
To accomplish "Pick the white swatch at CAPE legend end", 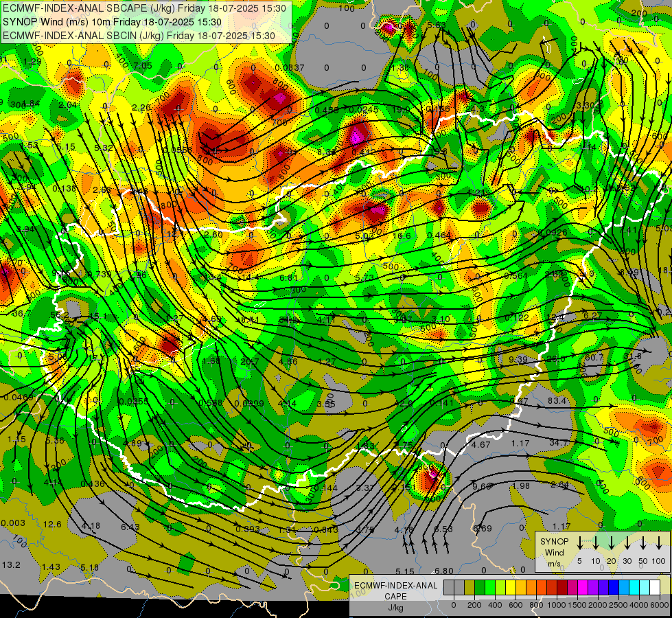I will coord(654,588).
